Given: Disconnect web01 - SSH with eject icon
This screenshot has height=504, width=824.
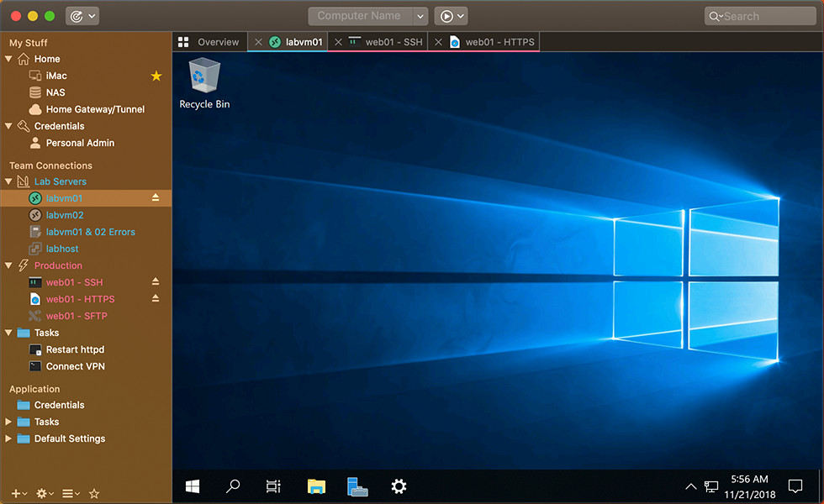Looking at the screenshot, I should [x=156, y=281].
